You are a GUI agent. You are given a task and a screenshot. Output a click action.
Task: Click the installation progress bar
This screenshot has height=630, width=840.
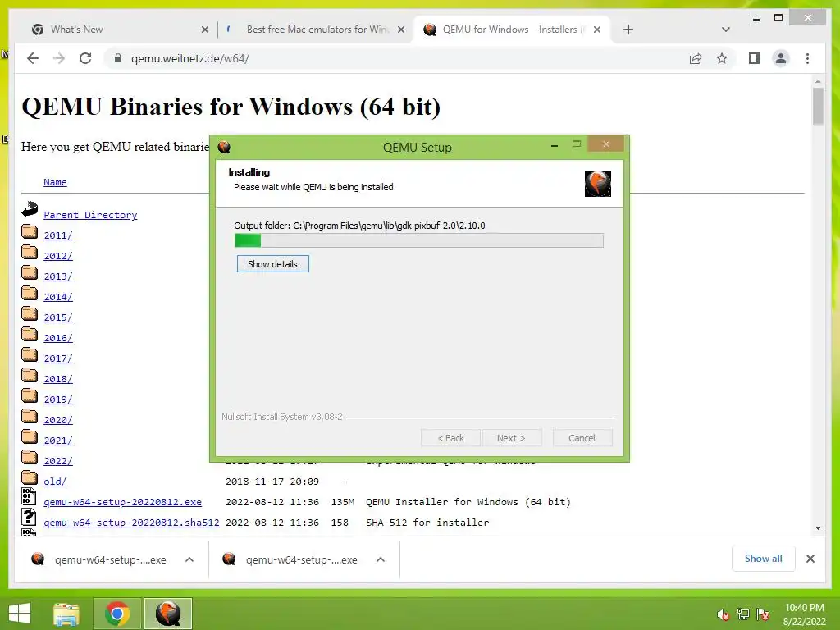click(x=419, y=240)
